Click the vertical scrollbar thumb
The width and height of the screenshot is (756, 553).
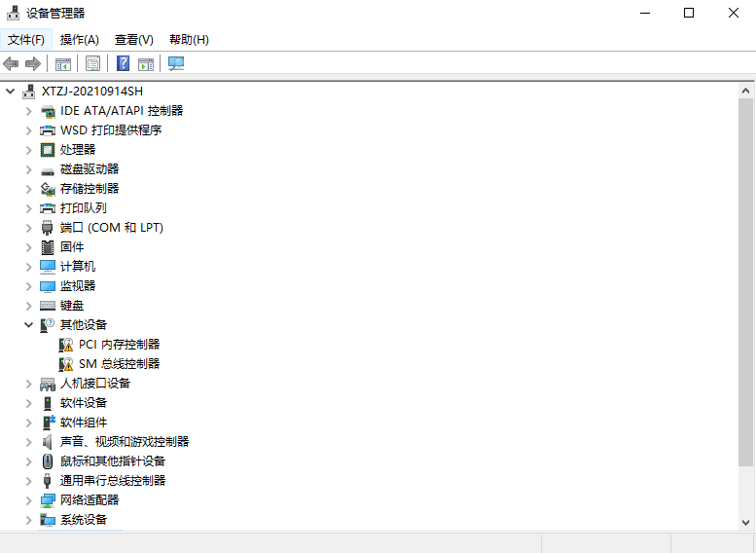point(745,282)
